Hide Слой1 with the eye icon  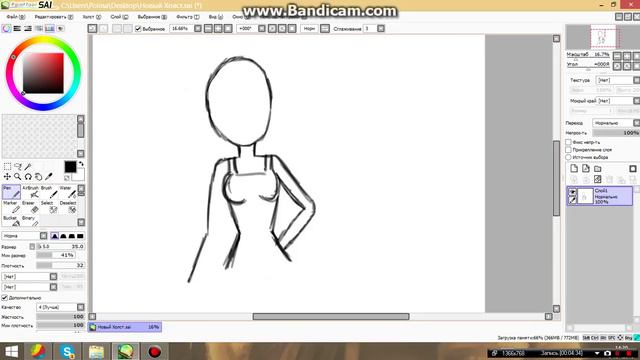572,192
